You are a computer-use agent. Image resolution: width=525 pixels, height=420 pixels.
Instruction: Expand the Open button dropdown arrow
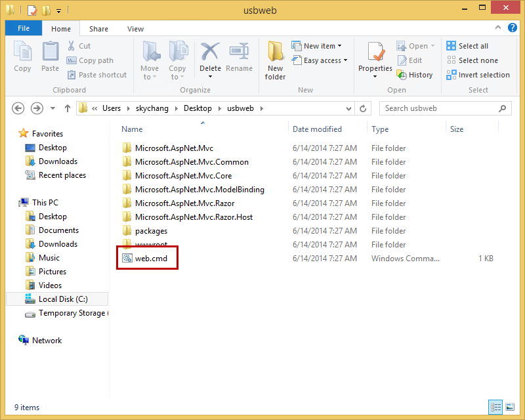433,46
